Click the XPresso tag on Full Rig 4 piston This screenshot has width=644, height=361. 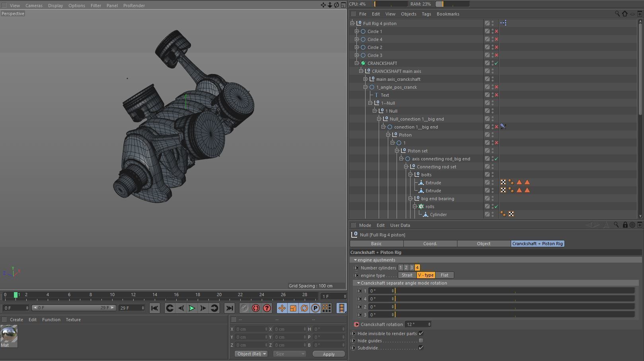coord(503,23)
